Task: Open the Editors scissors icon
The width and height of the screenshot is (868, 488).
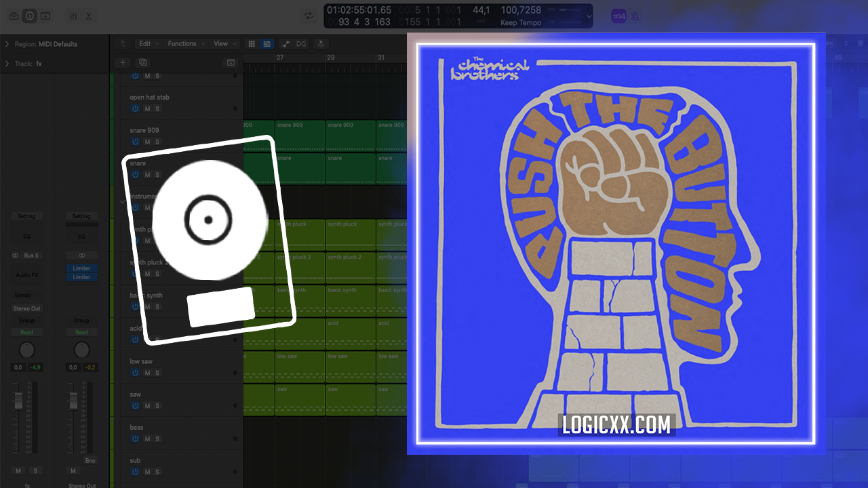Action: [x=88, y=16]
